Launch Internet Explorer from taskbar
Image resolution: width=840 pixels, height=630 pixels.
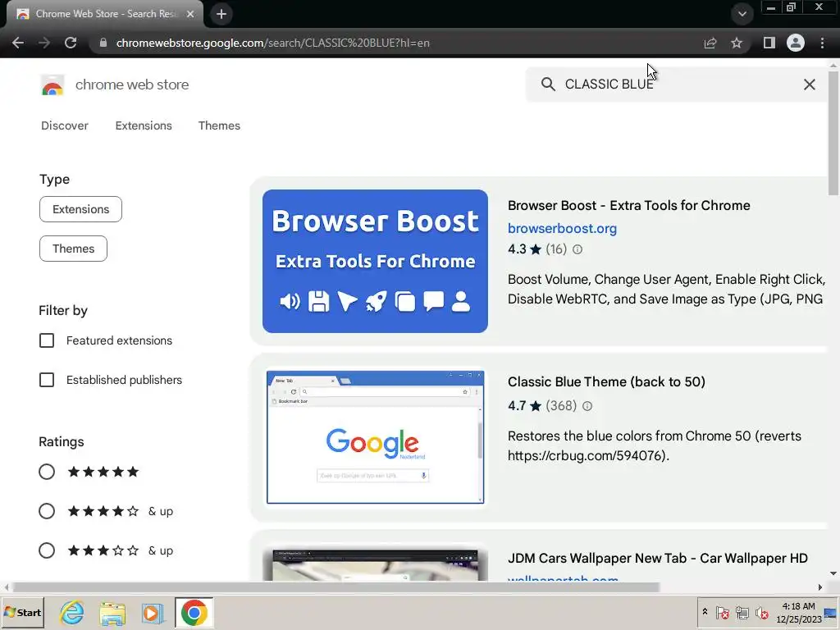(72, 612)
